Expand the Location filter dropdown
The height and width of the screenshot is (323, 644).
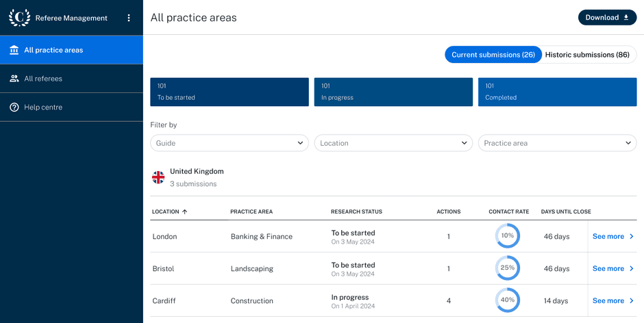click(x=393, y=143)
